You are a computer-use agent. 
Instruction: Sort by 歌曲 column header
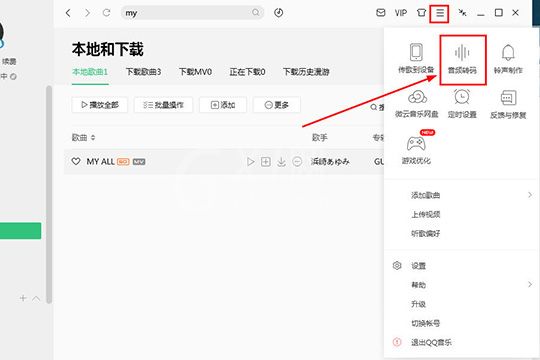(x=83, y=138)
